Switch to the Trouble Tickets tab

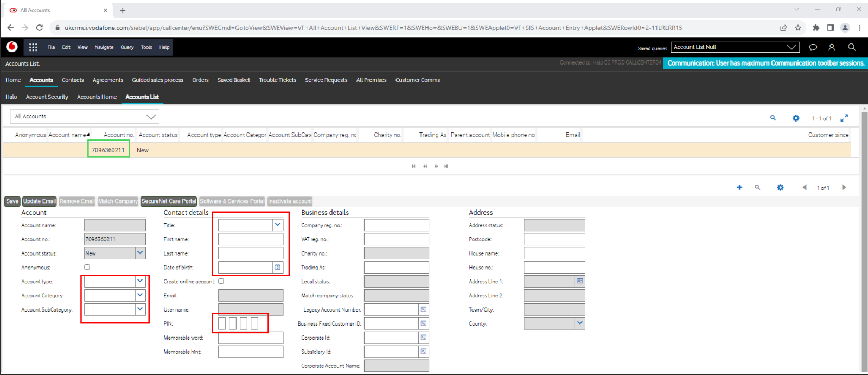point(278,80)
